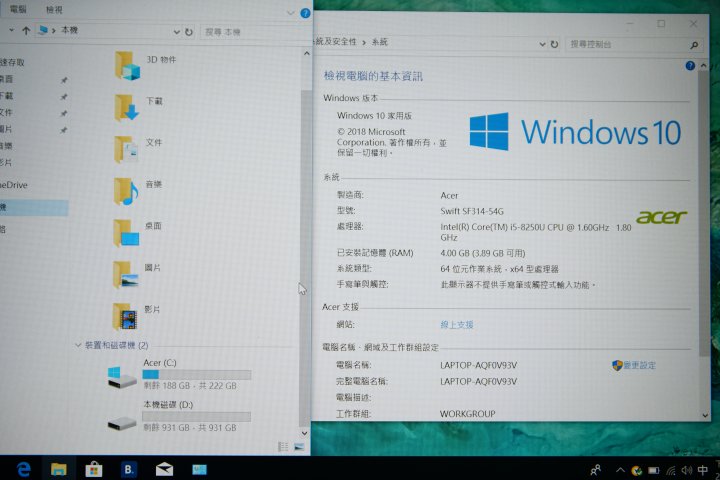The width and height of the screenshot is (720, 480).
Task: Click the System window vertical scrollbar
Action: pyautogui.click(x=703, y=214)
